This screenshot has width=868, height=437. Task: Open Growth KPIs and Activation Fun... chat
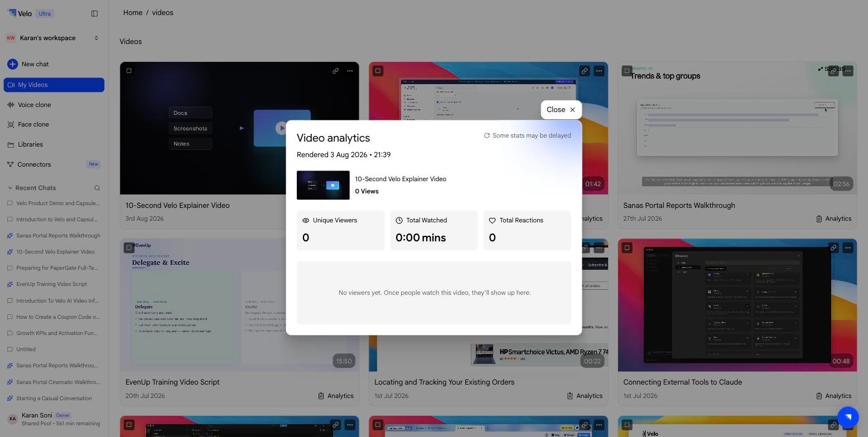tap(54, 333)
